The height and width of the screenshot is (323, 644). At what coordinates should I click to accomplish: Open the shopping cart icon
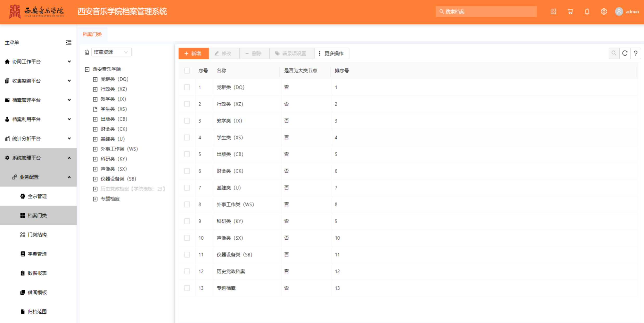(x=570, y=12)
